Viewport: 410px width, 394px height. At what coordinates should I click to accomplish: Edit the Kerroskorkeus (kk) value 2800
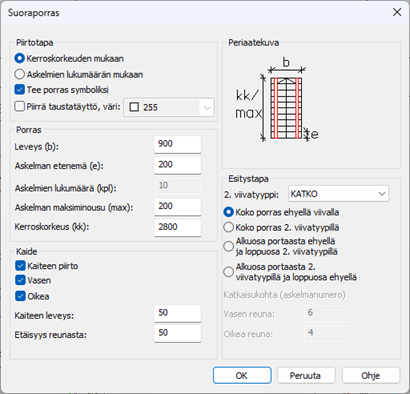click(178, 227)
